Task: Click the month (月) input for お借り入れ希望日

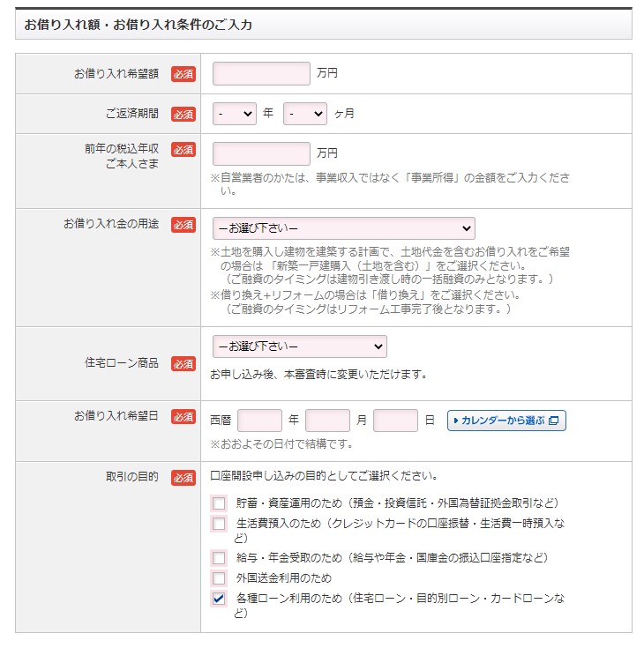Action: point(327,421)
